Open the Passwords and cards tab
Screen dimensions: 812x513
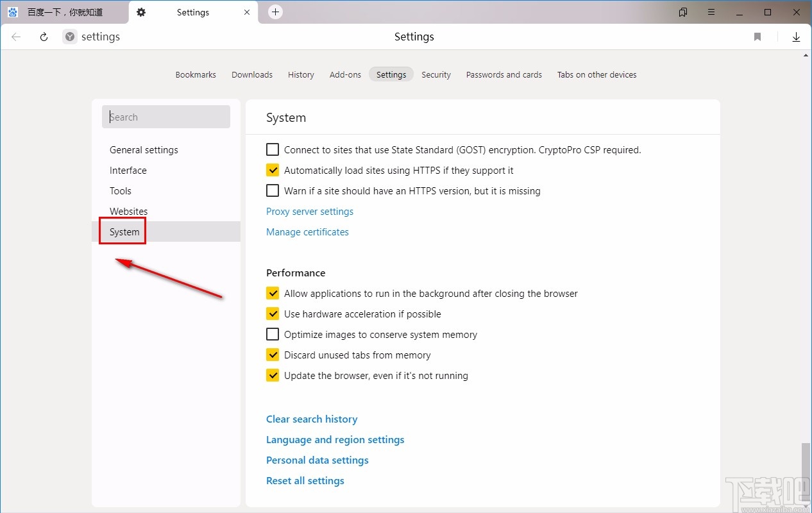503,75
